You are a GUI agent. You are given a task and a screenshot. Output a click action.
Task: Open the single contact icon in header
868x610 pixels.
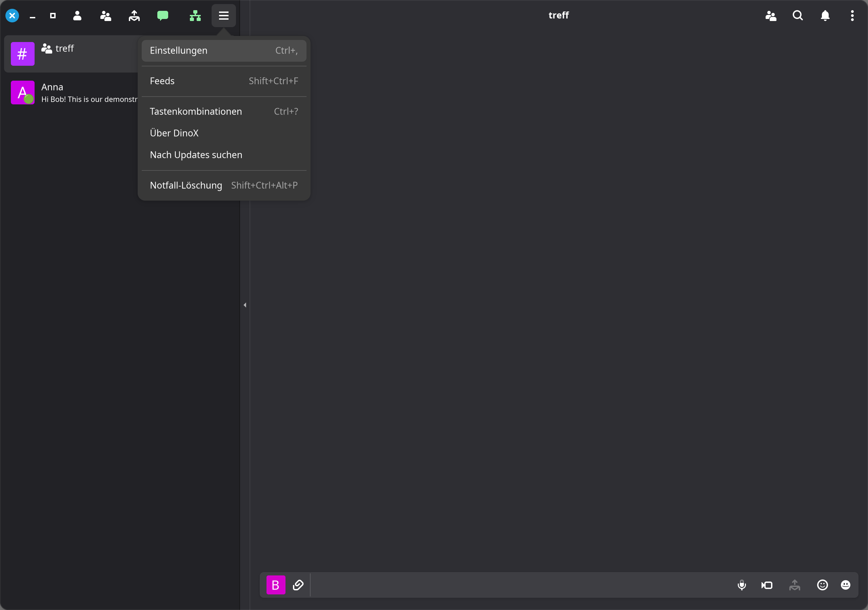point(77,16)
